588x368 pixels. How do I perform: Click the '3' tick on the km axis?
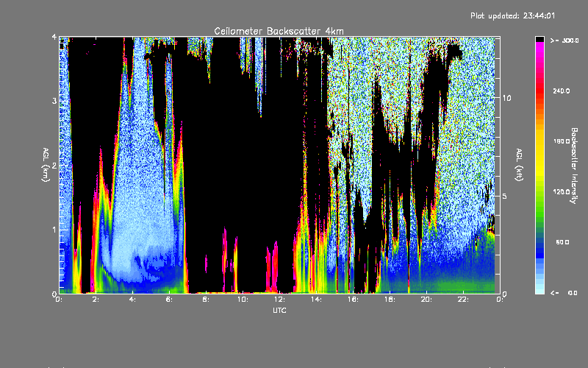tap(54, 101)
